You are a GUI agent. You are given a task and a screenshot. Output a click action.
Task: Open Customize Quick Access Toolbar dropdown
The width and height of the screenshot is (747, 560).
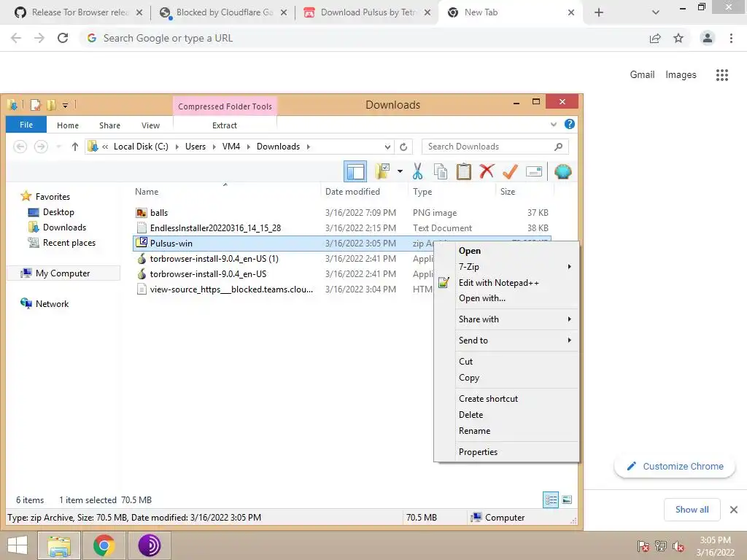pos(65,105)
